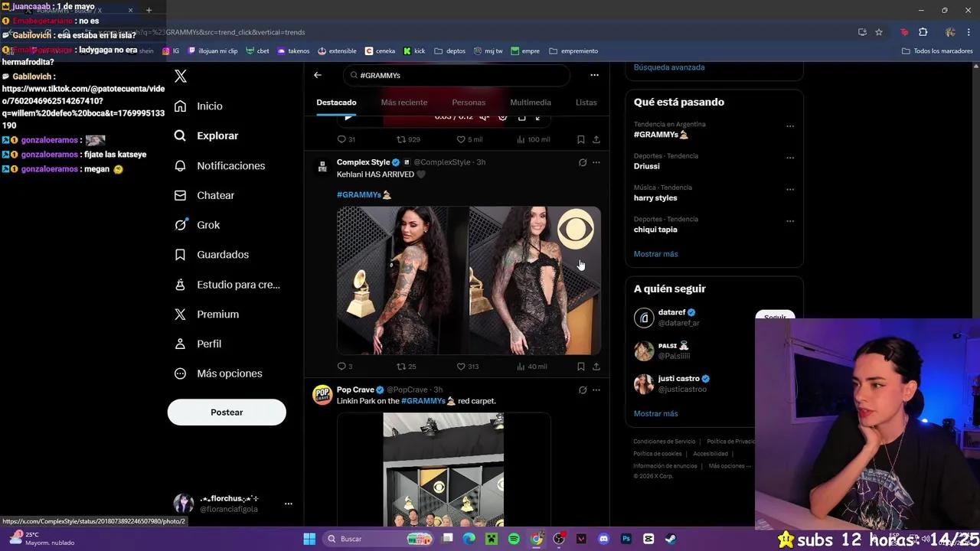Screen dimensions: 980x551
Task: Go back using the arrow beside search
Action: coord(318,75)
